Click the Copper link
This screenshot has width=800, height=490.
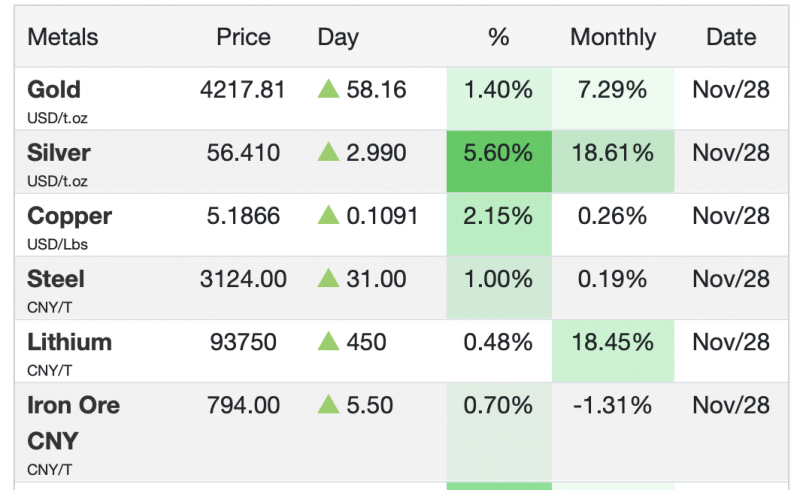[69, 215]
